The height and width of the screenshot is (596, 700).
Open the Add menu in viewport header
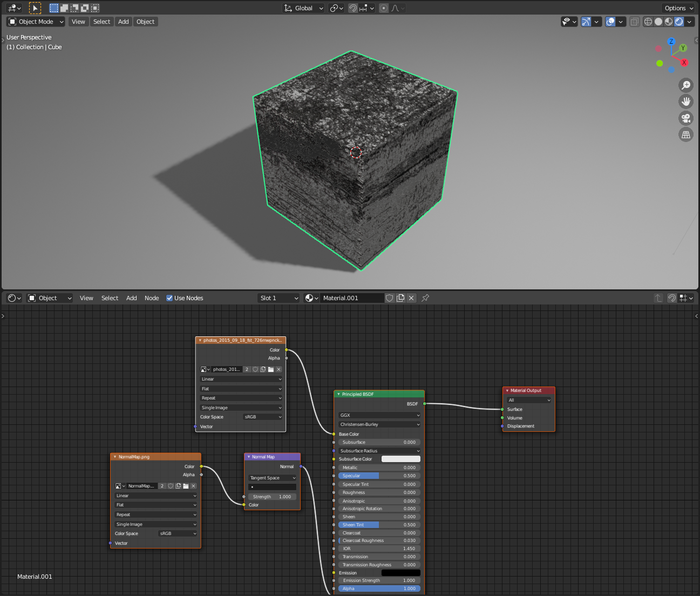(x=123, y=22)
